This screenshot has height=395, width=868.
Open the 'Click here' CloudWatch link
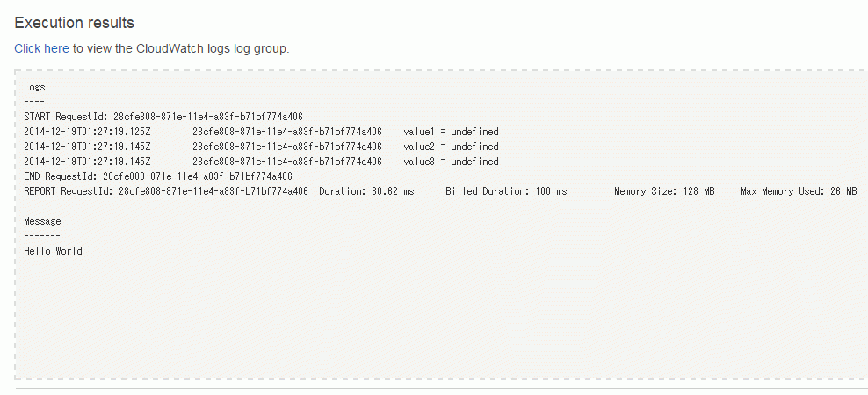click(41, 48)
